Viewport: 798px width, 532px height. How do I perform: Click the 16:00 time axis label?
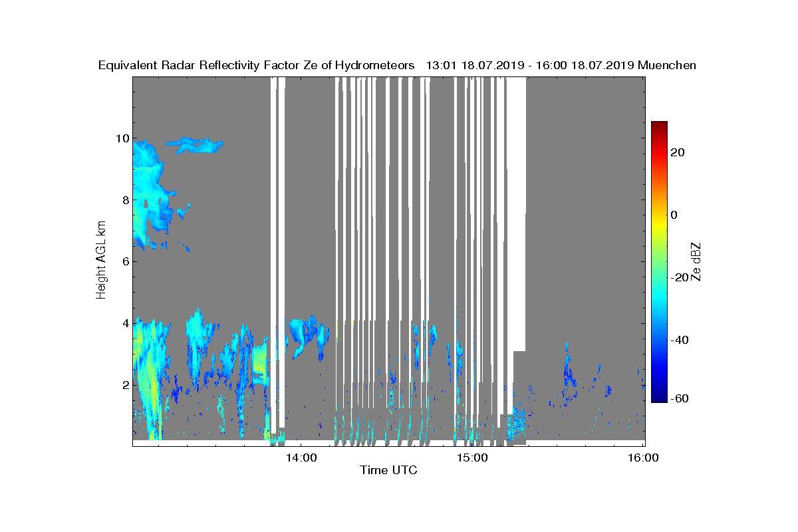[643, 458]
